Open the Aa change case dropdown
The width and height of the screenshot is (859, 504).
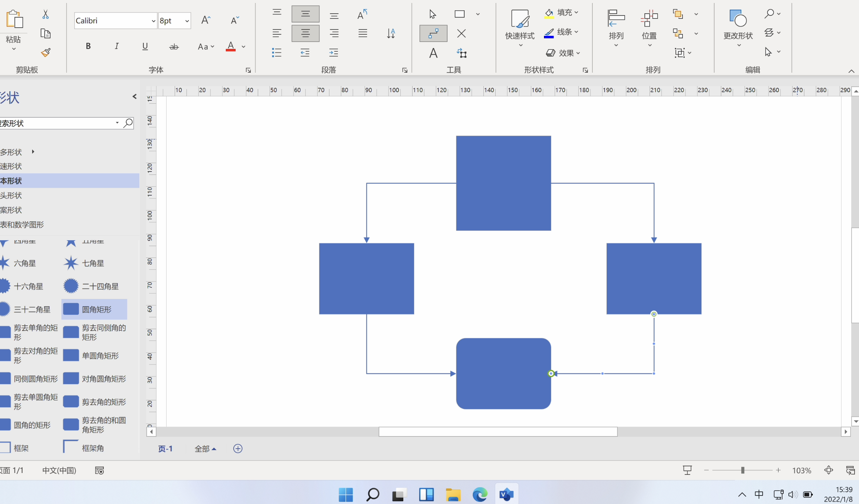(x=206, y=46)
